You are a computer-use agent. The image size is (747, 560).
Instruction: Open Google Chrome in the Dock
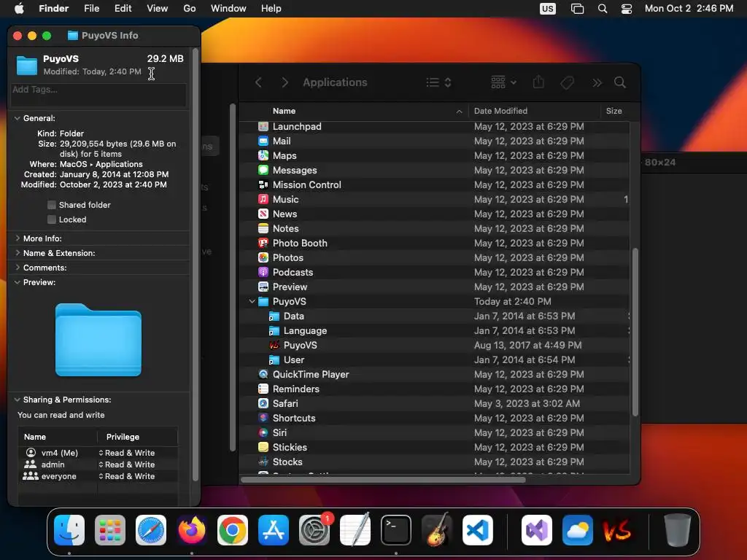tap(233, 530)
